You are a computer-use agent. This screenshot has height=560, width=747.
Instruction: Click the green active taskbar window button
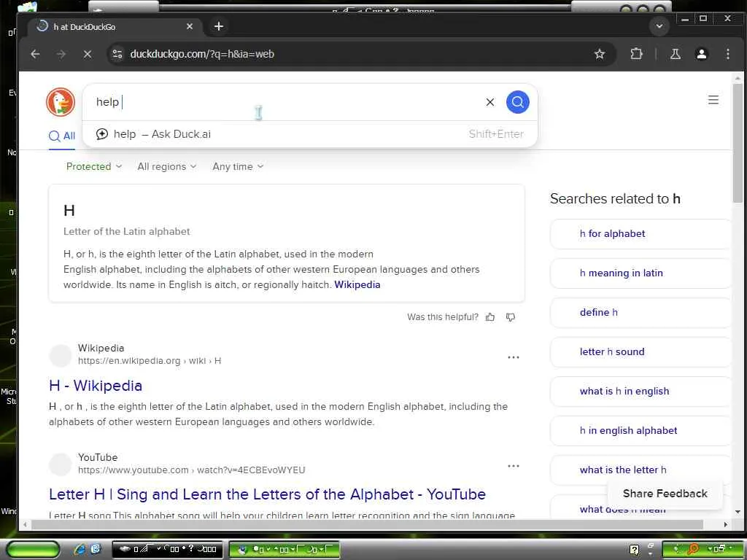click(285, 549)
